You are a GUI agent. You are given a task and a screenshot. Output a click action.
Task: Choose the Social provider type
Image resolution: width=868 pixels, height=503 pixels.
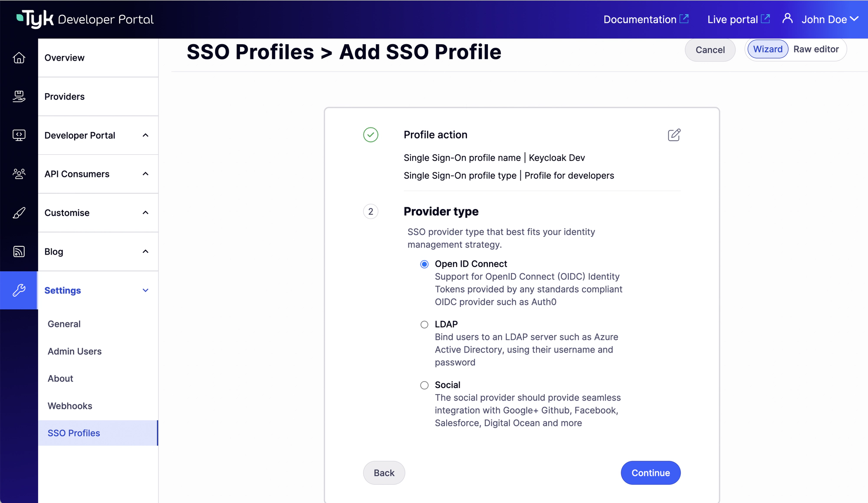click(x=424, y=385)
